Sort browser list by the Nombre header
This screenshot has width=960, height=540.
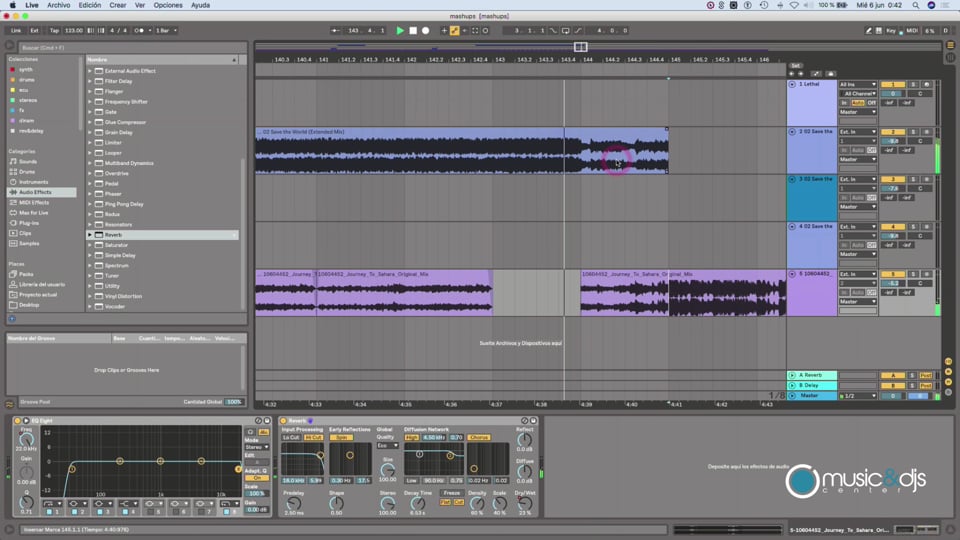tap(162, 59)
